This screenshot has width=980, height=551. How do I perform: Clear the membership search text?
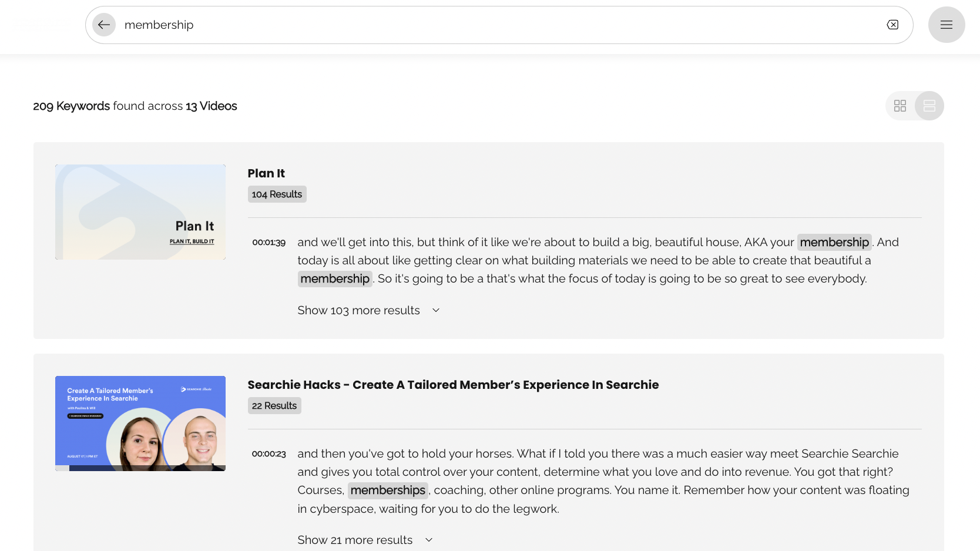point(892,25)
